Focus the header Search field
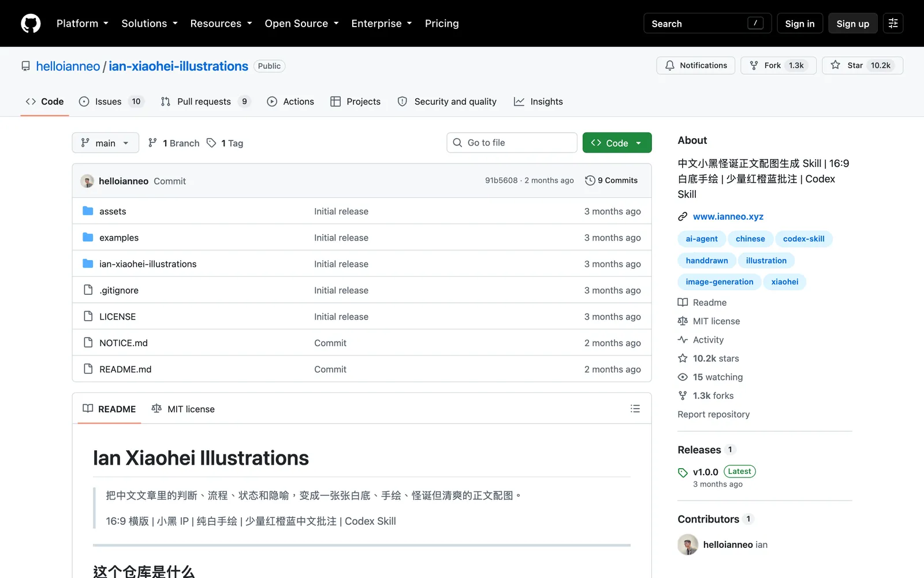This screenshot has width=924, height=578. pos(707,23)
